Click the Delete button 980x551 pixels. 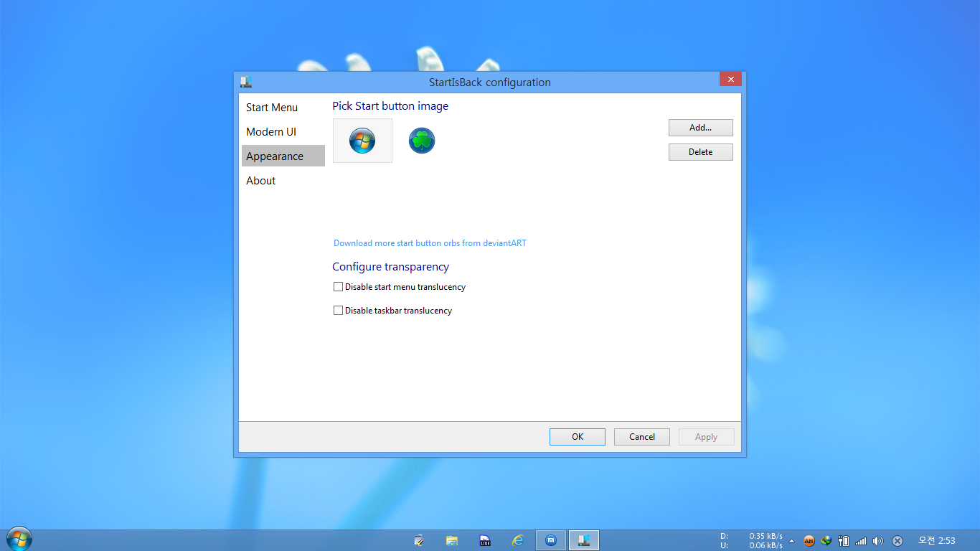click(700, 152)
